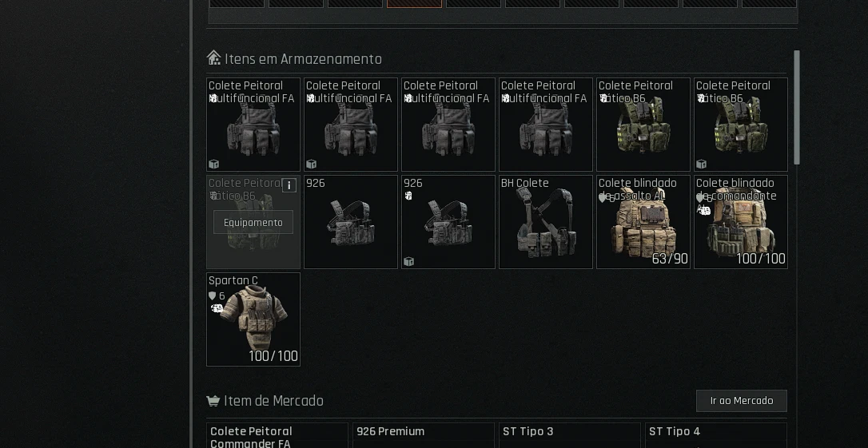Screen dimensions: 868x448
Task: Click box icon on first Multifuncional FA vest
Action: 213,164
